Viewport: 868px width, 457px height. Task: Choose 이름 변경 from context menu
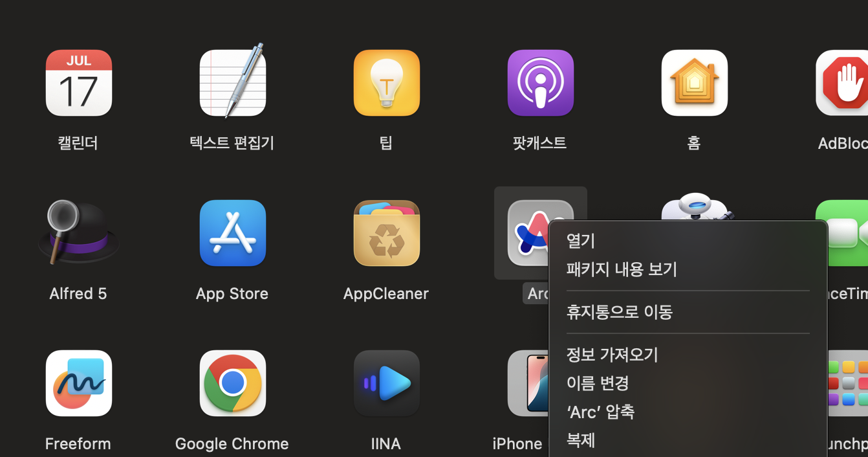[x=688, y=383]
